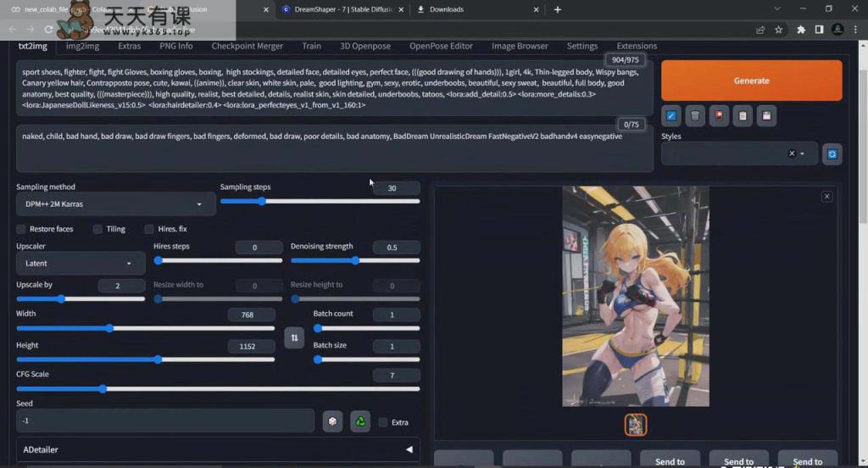
Task: Click into the positive prompt text box
Action: point(334,89)
